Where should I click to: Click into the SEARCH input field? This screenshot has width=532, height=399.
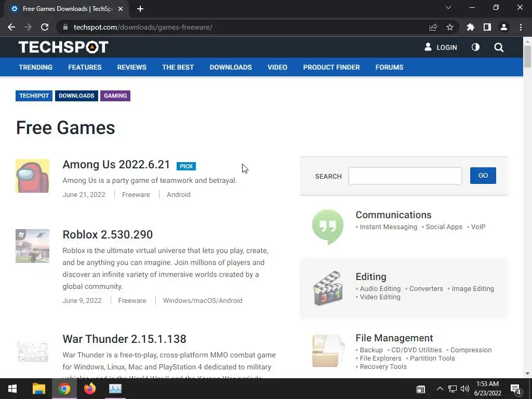(x=405, y=176)
